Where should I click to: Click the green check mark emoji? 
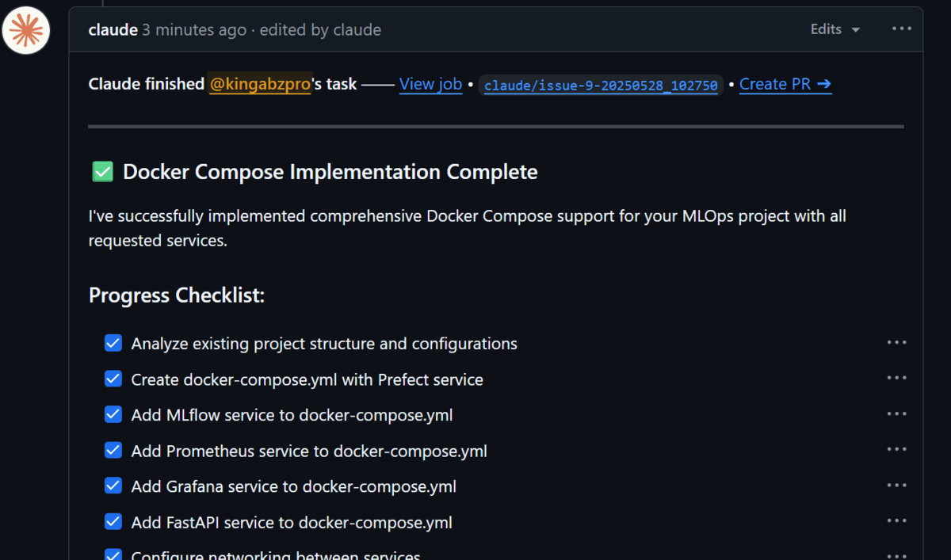[x=103, y=172]
